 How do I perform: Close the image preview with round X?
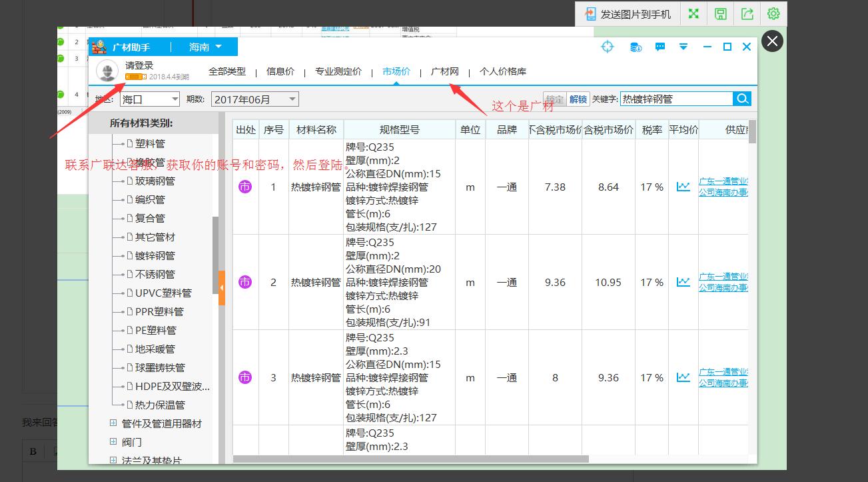click(x=772, y=41)
